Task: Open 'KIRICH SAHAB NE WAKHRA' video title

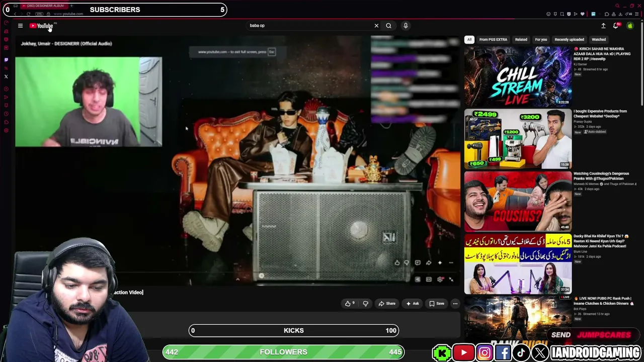Action: [x=602, y=54]
